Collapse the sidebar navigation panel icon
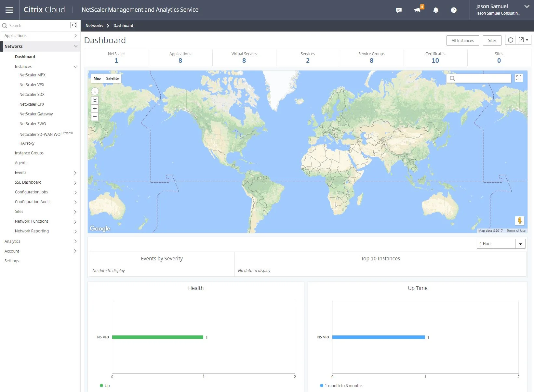534x392 pixels. pyautogui.click(x=74, y=25)
